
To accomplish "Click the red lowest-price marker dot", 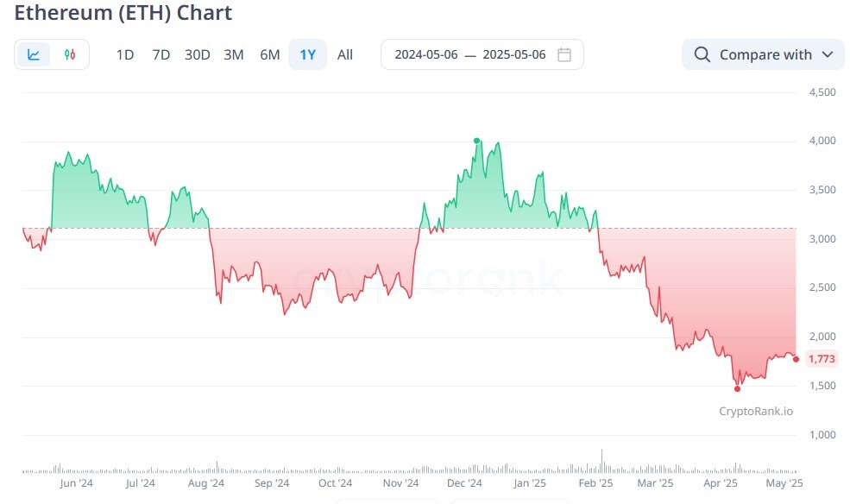I will coord(737,388).
